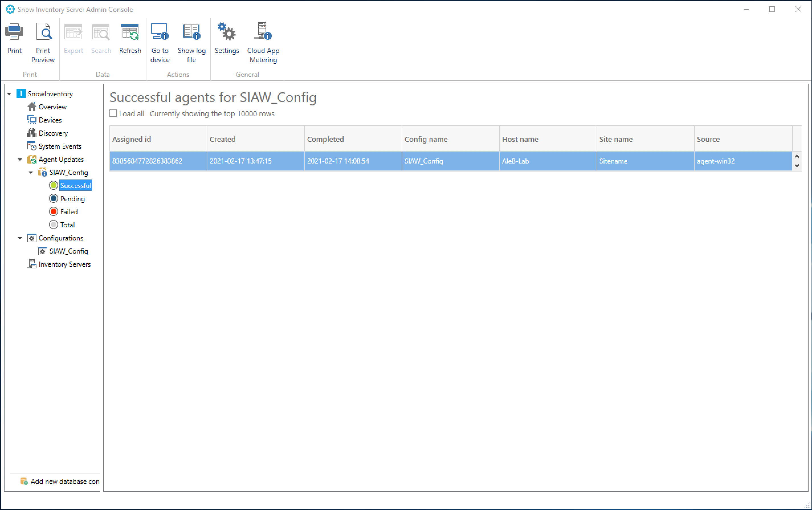Select Overview in the tree
812x510 pixels.
point(53,107)
